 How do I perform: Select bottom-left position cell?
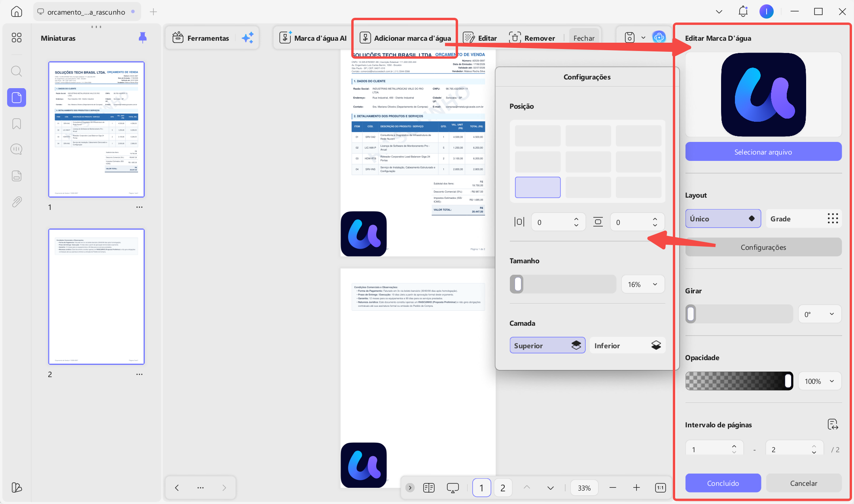(538, 187)
